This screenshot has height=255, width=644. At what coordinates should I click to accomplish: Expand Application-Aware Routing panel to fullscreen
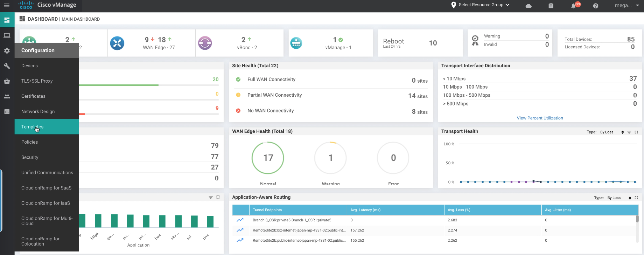(x=636, y=198)
